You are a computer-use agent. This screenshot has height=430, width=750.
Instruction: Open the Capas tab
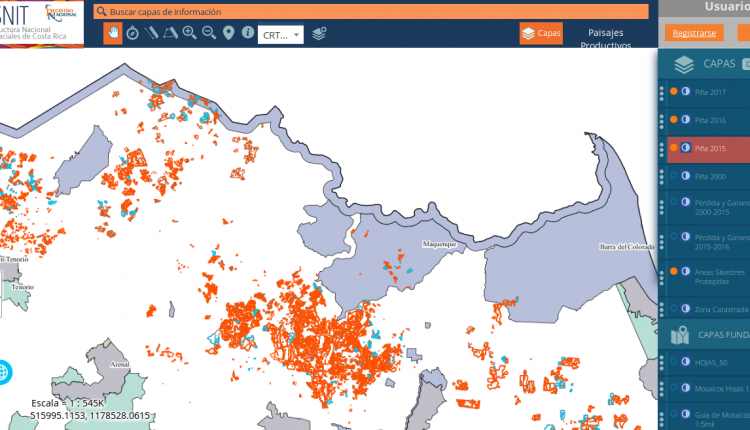click(541, 33)
